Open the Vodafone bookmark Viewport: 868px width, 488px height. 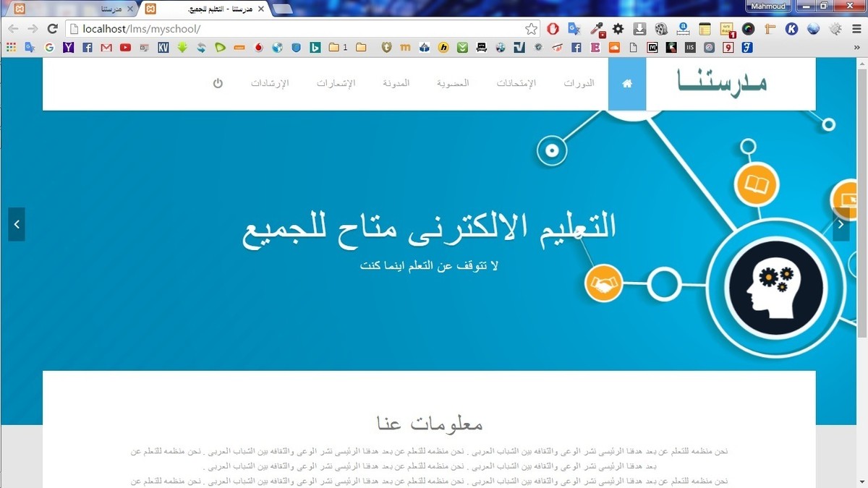[x=258, y=48]
